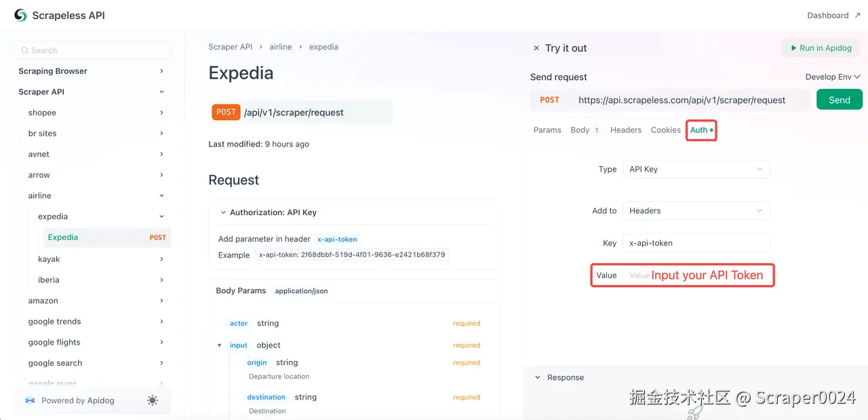Open the Type API Key dropdown
Viewport: 868px width, 420px height.
(x=696, y=169)
